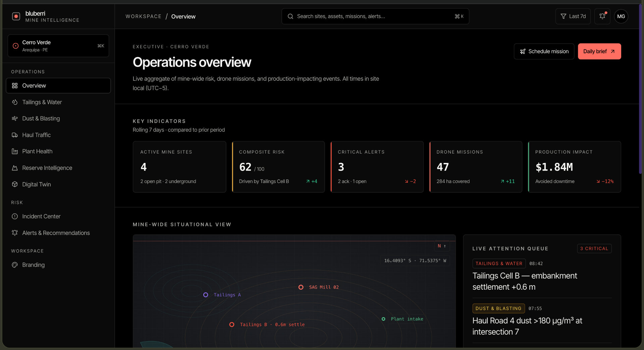Open Tailings & Water section
The width and height of the screenshot is (644, 350).
coord(58,102)
